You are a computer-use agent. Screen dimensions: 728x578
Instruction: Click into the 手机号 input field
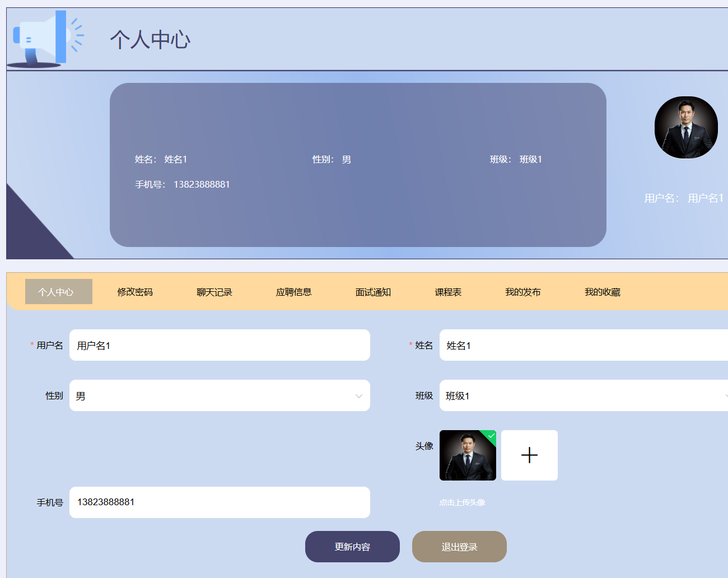click(x=220, y=502)
